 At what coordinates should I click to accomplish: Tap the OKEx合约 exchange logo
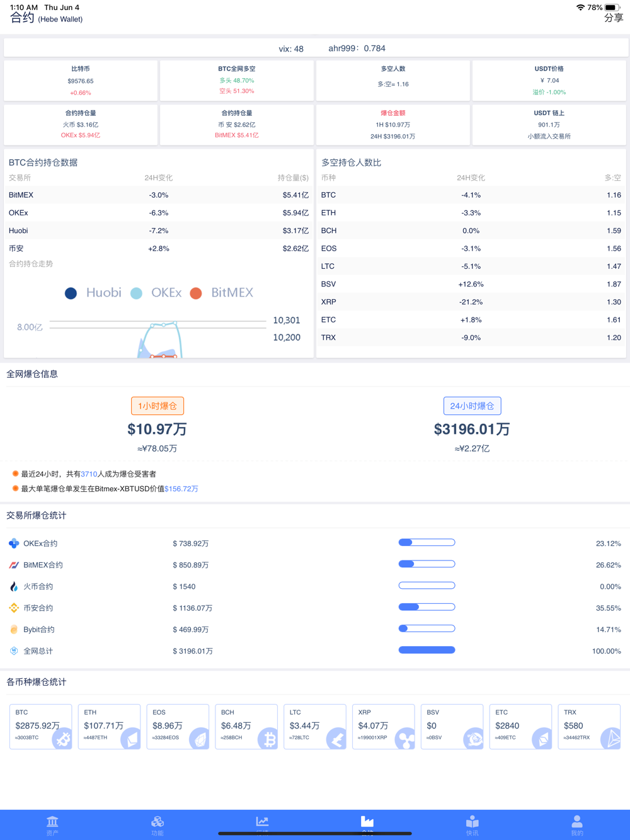pos(14,543)
